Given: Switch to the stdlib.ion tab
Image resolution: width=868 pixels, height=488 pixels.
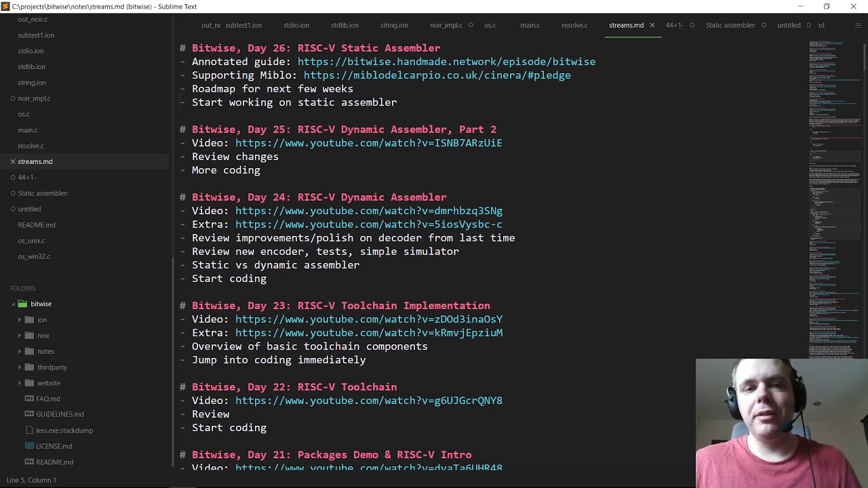Looking at the screenshot, I should pyautogui.click(x=344, y=25).
